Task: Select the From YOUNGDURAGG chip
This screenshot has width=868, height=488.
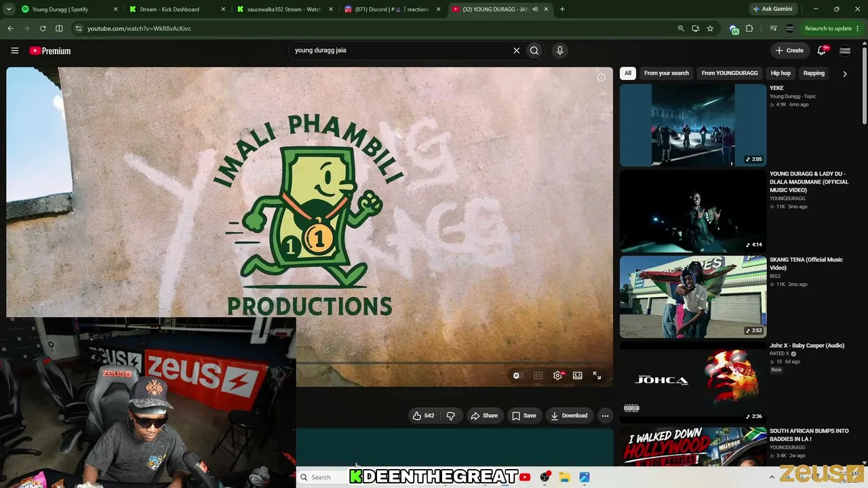Action: click(x=730, y=73)
